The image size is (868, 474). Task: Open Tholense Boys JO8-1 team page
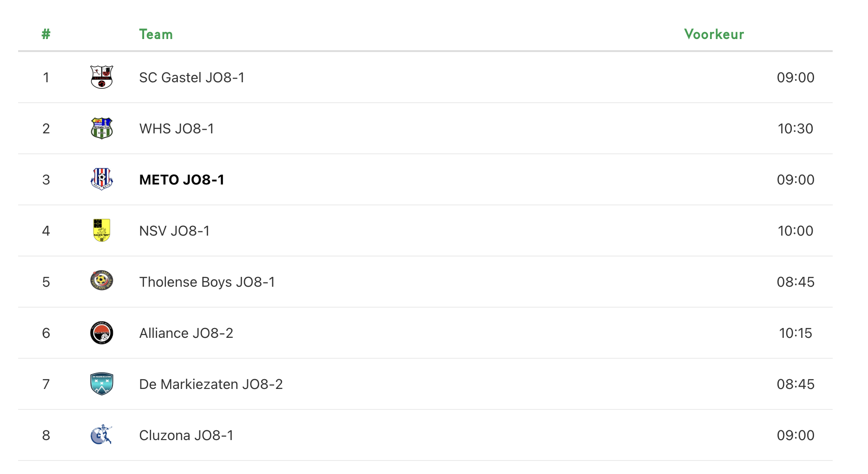[x=207, y=282]
